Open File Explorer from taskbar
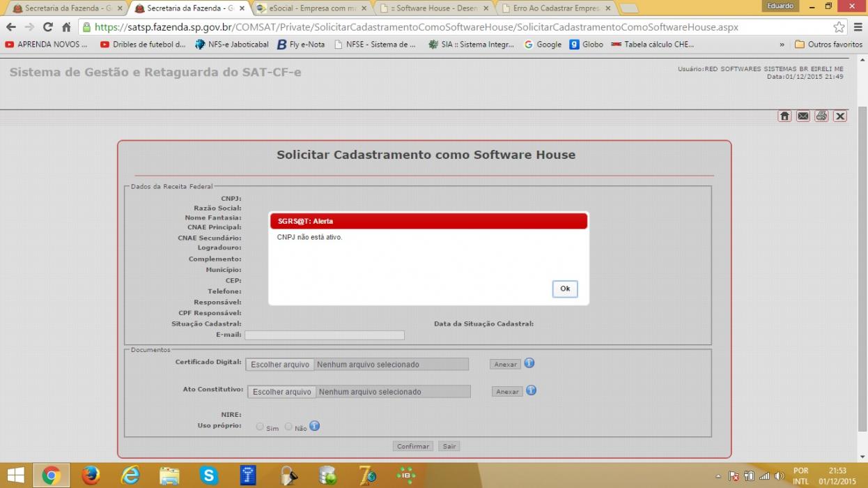The width and height of the screenshot is (868, 488). 169,475
